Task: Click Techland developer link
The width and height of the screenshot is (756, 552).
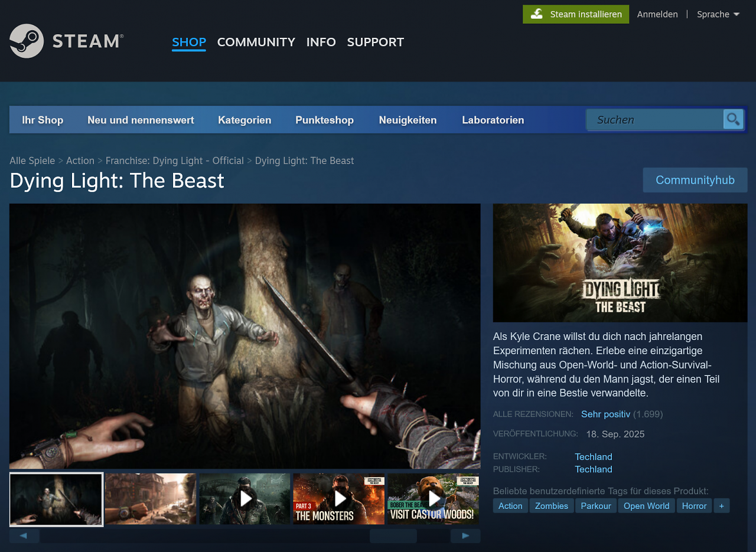Action: click(594, 456)
